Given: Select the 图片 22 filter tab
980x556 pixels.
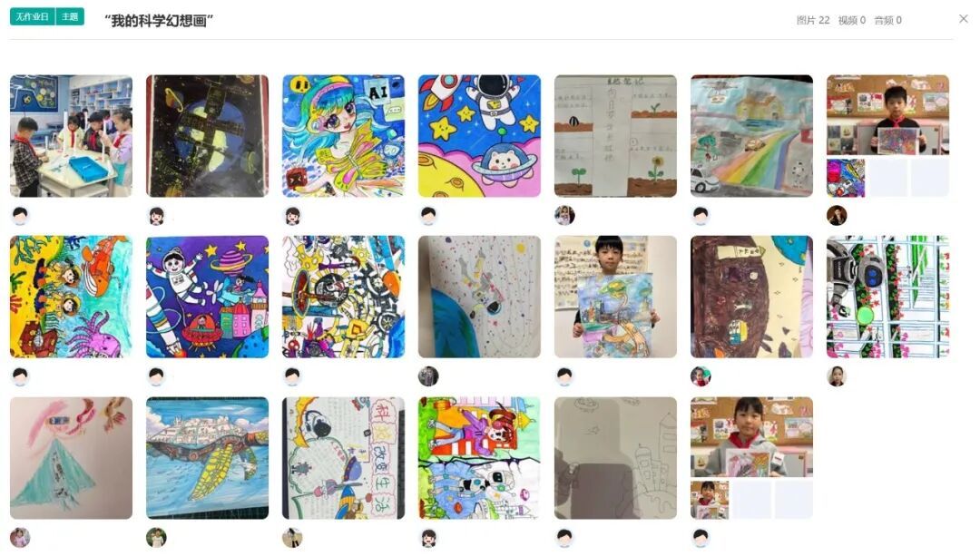Looking at the screenshot, I should (x=812, y=20).
